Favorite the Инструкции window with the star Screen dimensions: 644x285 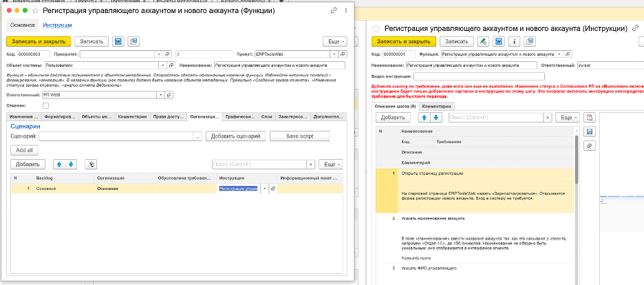[x=376, y=29]
